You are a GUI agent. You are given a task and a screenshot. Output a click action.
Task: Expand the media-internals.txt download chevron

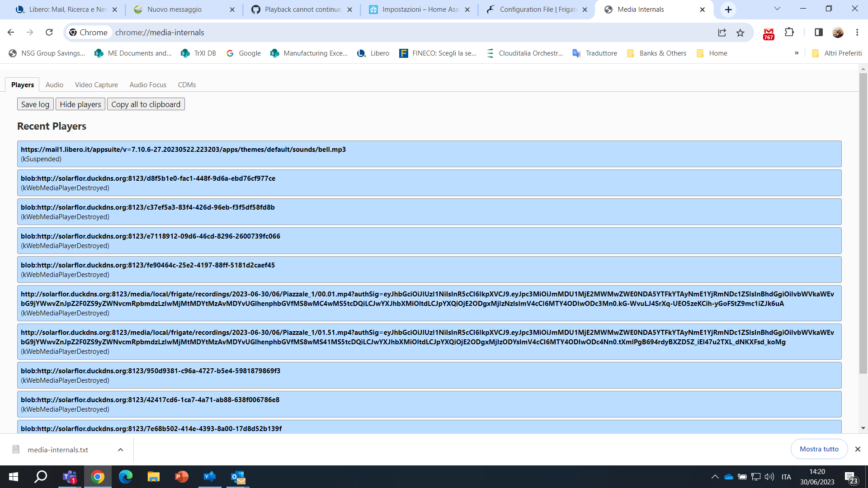point(120,450)
